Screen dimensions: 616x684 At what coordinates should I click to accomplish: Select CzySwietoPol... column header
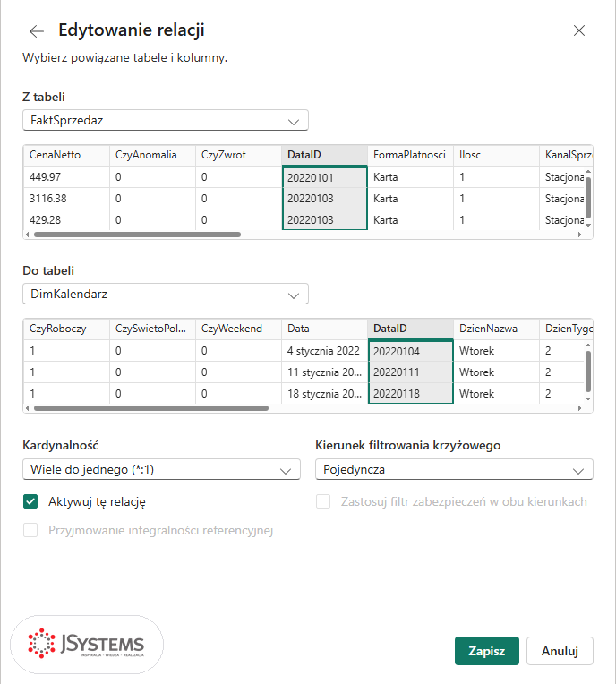[152, 329]
